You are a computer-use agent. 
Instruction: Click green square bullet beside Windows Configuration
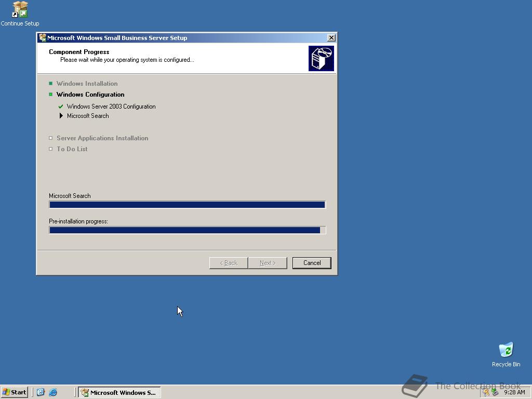(50, 95)
